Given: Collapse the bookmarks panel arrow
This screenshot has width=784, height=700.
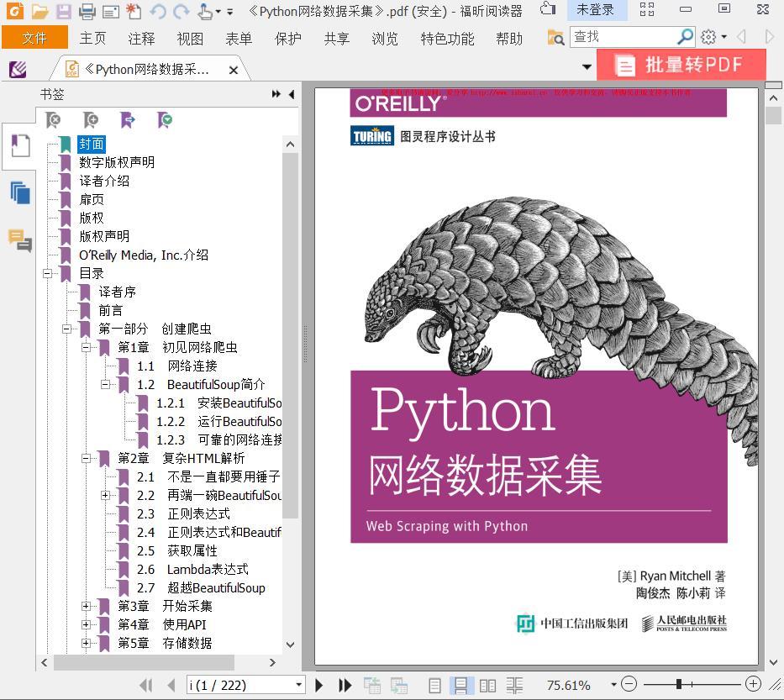Looking at the screenshot, I should [292, 94].
